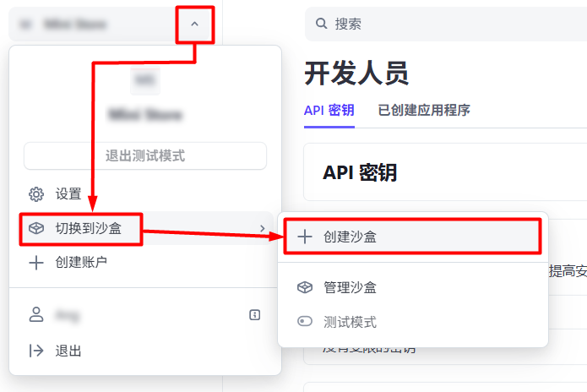Click the gear icon beside 设置
The width and height of the screenshot is (587, 392).
(x=36, y=194)
